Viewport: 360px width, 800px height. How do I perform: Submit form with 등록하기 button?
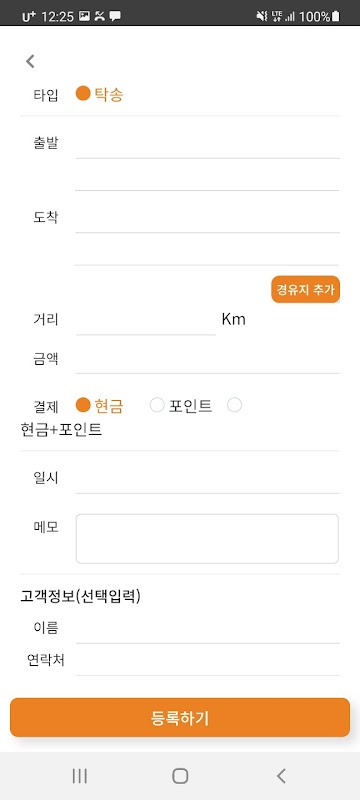pos(180,717)
